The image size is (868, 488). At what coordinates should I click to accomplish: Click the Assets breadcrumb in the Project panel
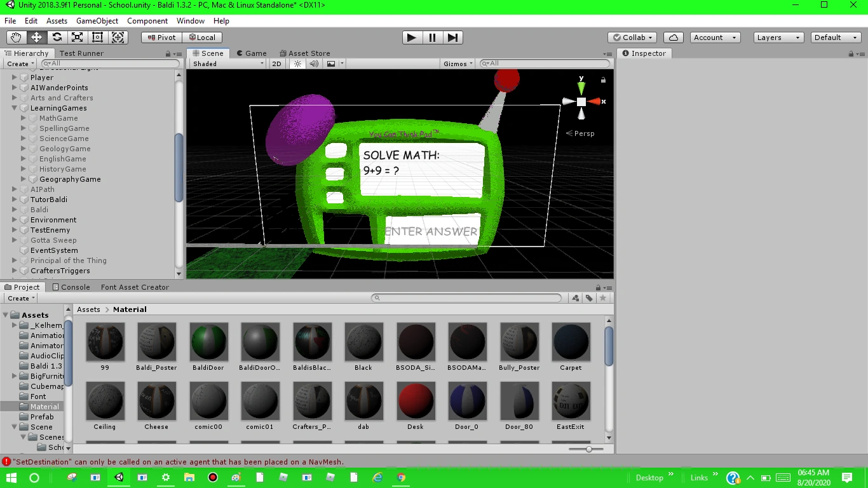coord(88,309)
